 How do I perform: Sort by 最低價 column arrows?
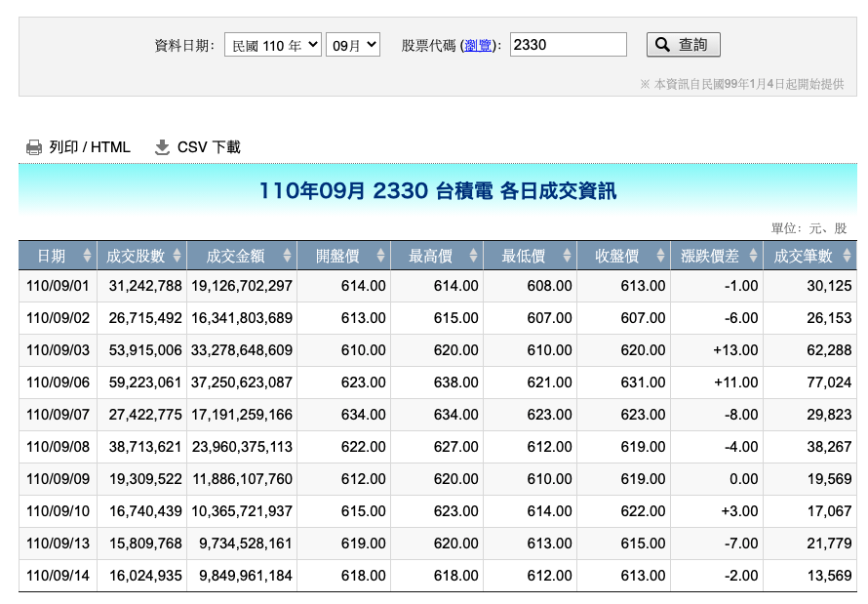coord(567,256)
